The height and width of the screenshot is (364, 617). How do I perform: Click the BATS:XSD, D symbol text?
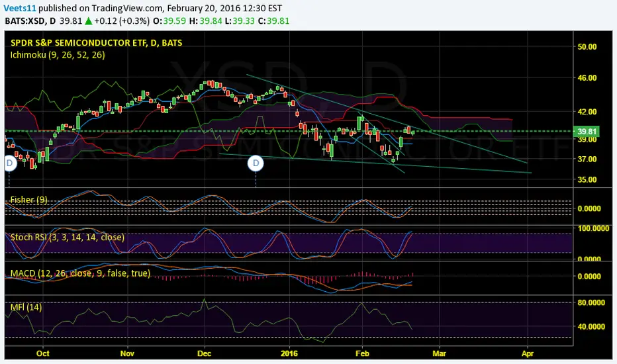coord(30,21)
